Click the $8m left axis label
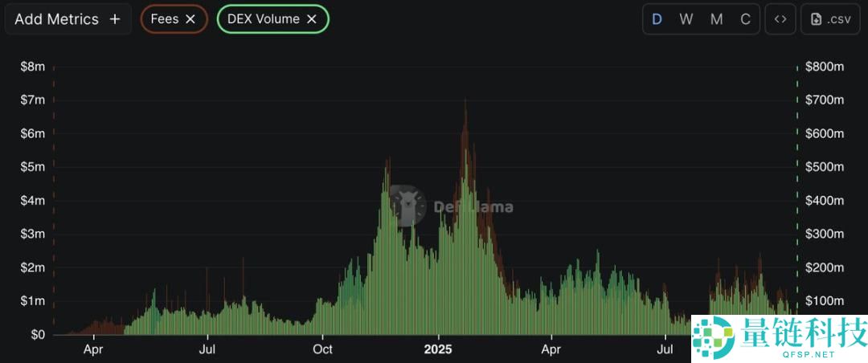The height and width of the screenshot is (363, 868). click(x=32, y=67)
